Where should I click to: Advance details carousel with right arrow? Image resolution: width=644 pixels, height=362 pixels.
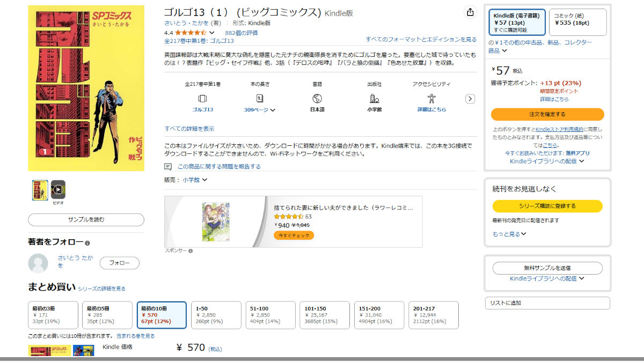click(470, 99)
